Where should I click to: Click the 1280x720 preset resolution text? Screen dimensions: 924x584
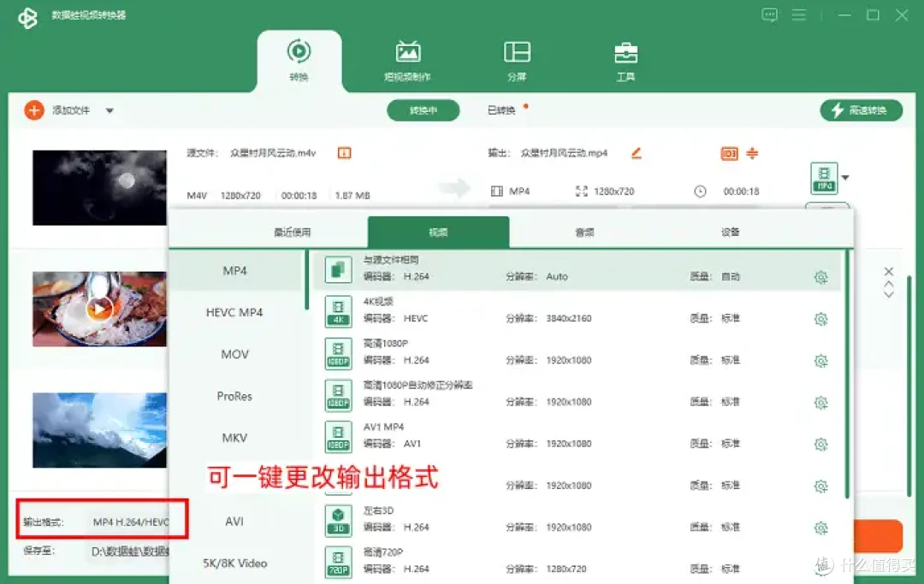566,569
